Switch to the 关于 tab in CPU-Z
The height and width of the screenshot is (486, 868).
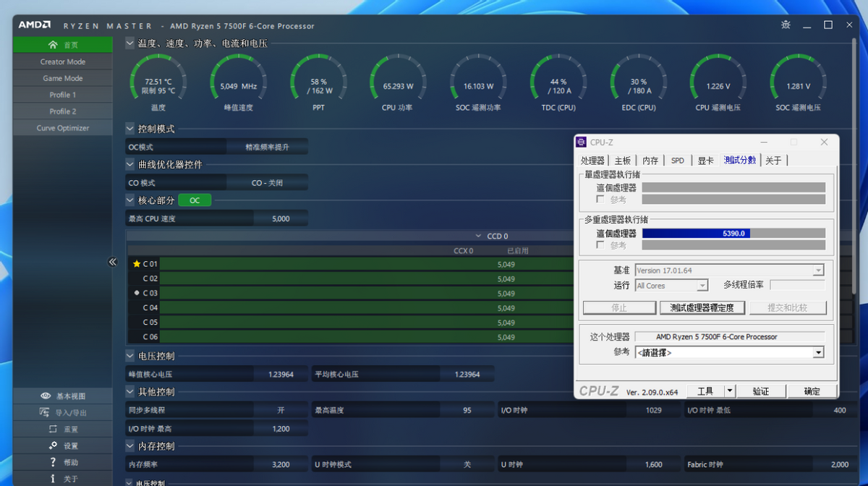[x=773, y=161]
